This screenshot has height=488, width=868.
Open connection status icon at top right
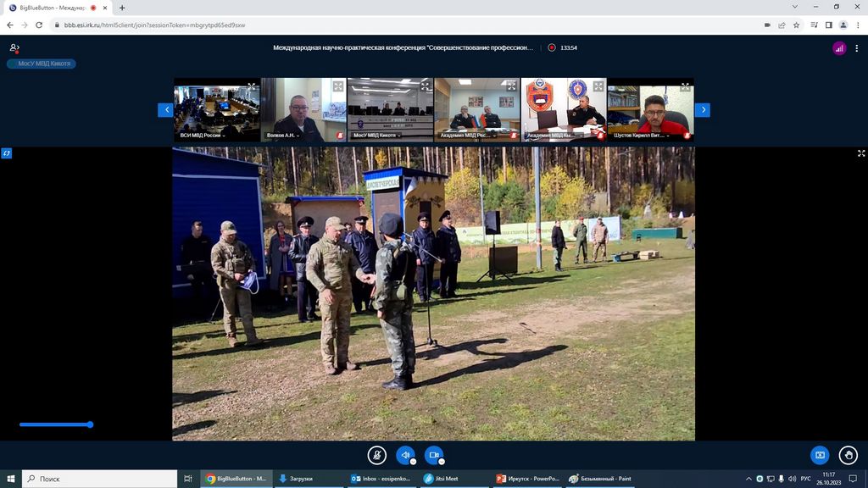(x=839, y=48)
